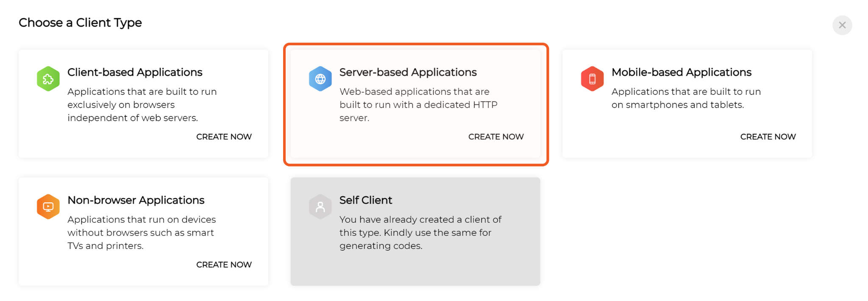This screenshot has width=868, height=301.
Task: Click the description about running exclusively on browsers
Action: (142, 105)
